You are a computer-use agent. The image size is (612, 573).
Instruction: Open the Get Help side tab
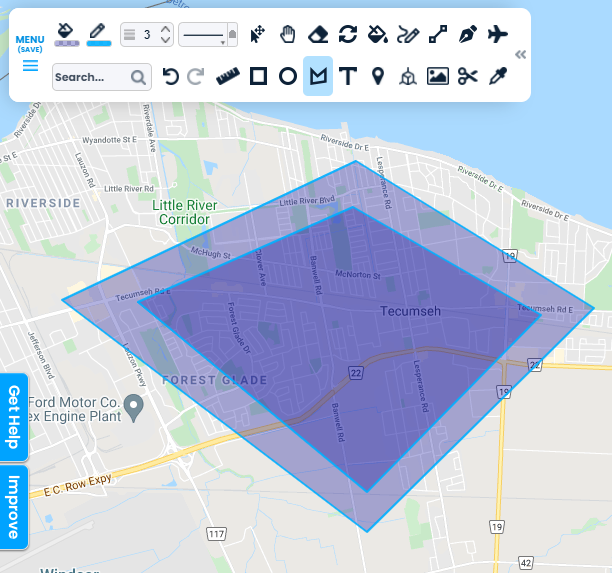[x=15, y=417]
